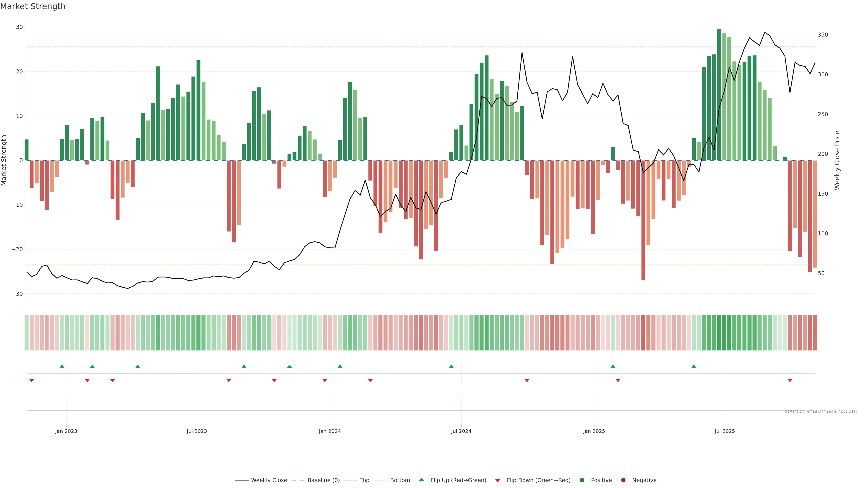Toggle Weekly Close line in legend
This screenshot has height=488, width=868.
pyautogui.click(x=269, y=480)
